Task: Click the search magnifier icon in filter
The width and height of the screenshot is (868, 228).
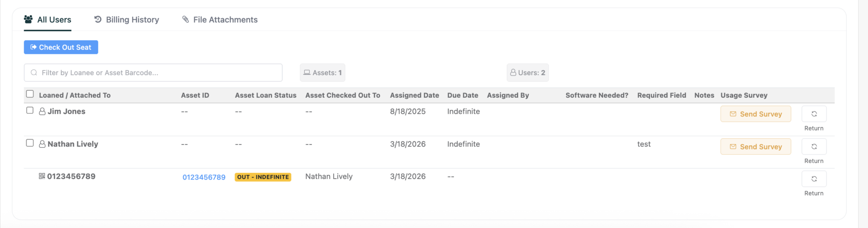Action: pos(34,73)
